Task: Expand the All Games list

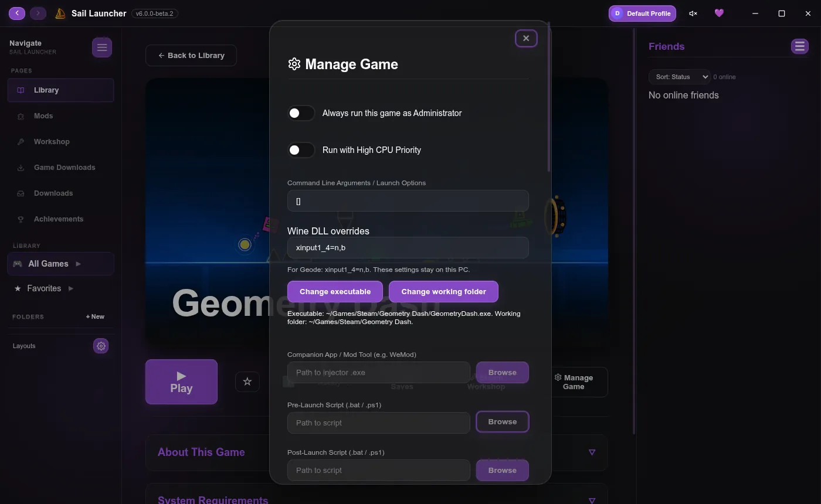Action: point(79,264)
